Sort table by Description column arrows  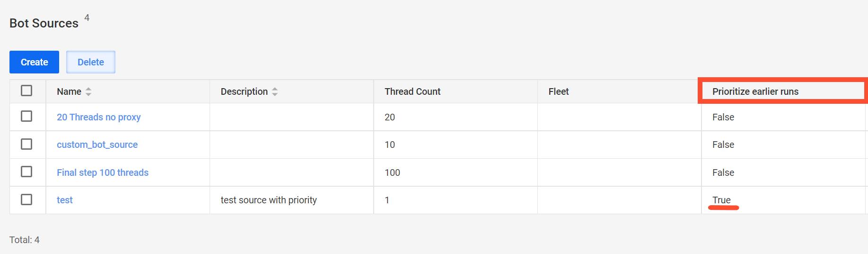pyautogui.click(x=275, y=92)
